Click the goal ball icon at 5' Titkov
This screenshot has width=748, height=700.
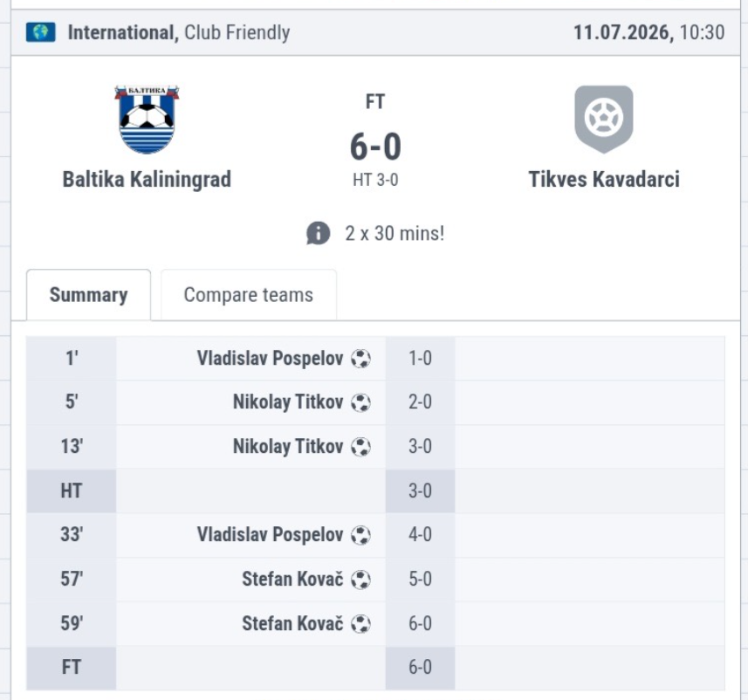point(360,402)
